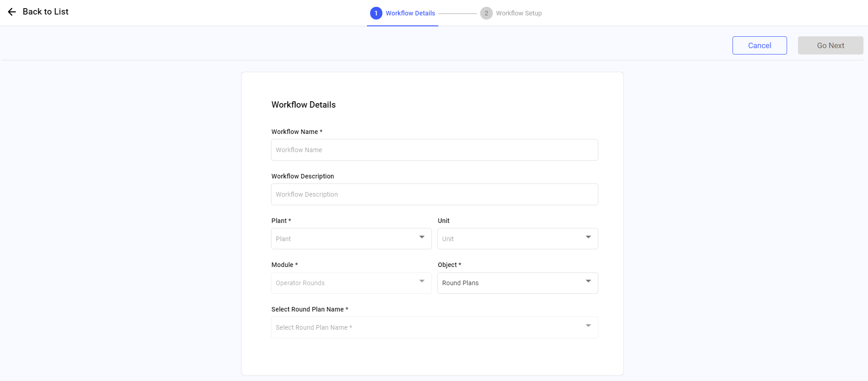The height and width of the screenshot is (381, 868).
Task: Click the step 2 circle indicator
Action: click(486, 13)
